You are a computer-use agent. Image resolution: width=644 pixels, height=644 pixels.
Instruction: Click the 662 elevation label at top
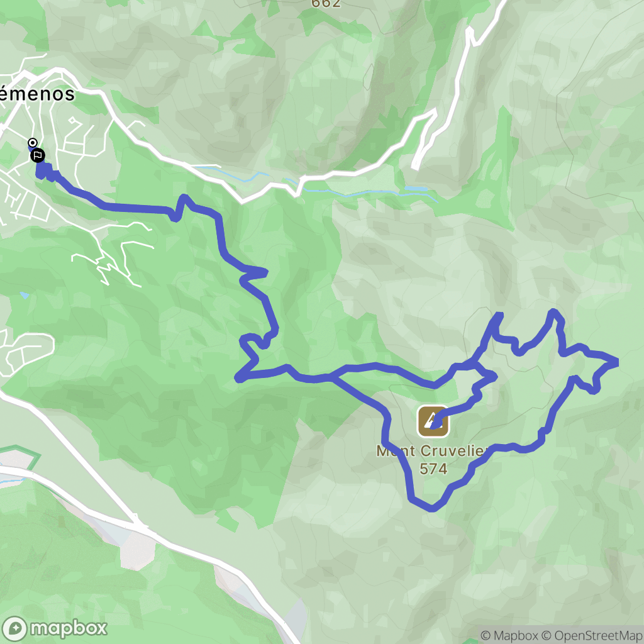326,4
